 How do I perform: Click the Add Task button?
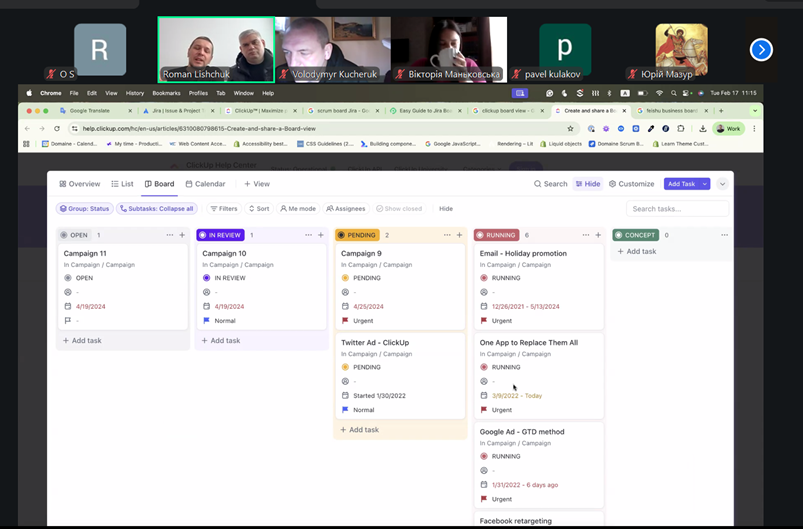[x=682, y=184]
